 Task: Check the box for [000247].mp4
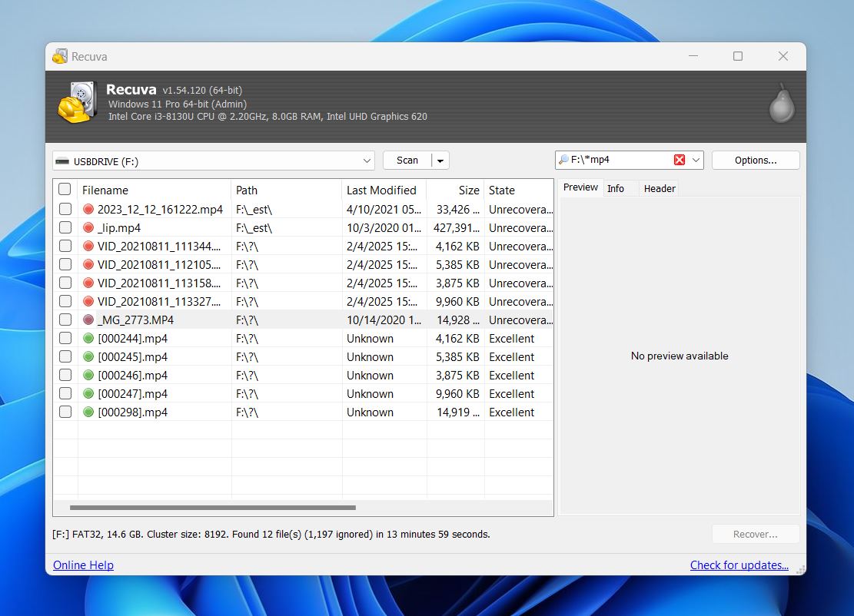pyautogui.click(x=65, y=393)
